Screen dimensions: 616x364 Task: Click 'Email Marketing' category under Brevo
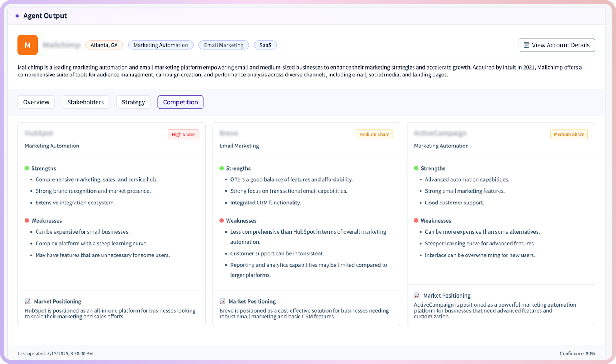239,146
